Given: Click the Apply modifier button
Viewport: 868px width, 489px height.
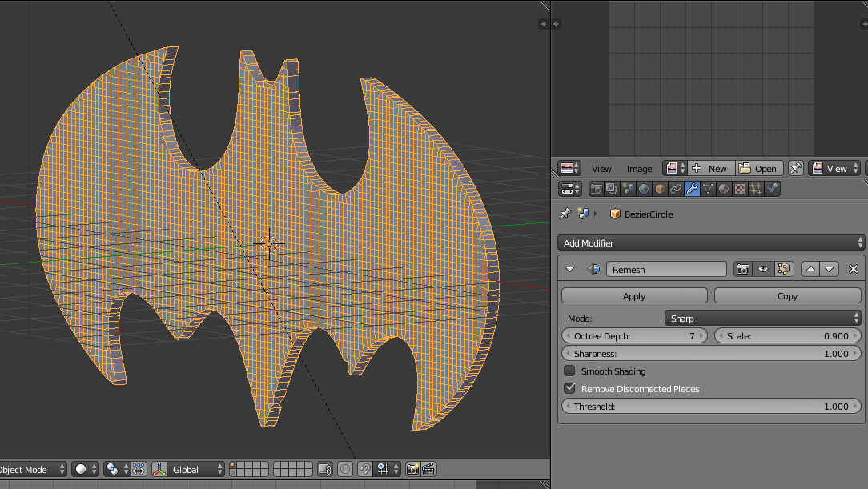Looking at the screenshot, I should 634,296.
